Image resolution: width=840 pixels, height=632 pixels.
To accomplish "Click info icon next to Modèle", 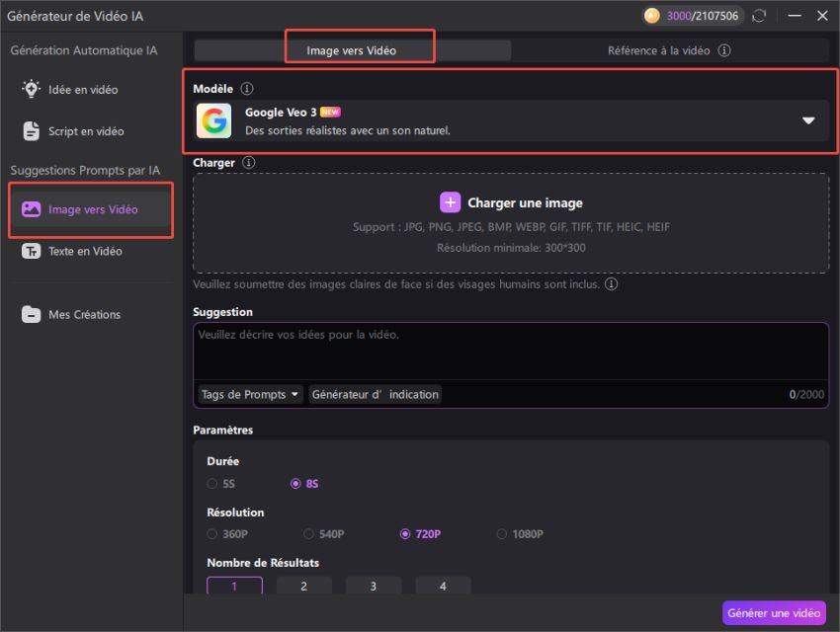I will point(247,88).
